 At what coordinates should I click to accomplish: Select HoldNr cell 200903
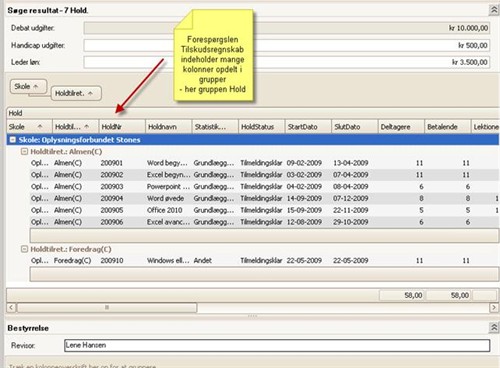112,187
